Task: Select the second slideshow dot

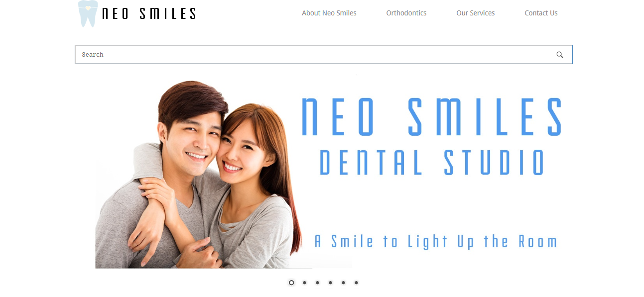Action: click(304, 283)
